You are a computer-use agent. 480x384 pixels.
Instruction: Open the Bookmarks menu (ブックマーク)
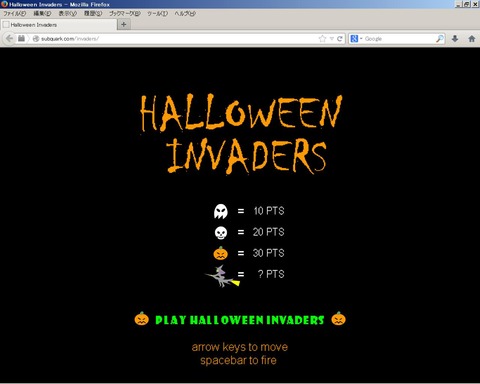(125, 13)
